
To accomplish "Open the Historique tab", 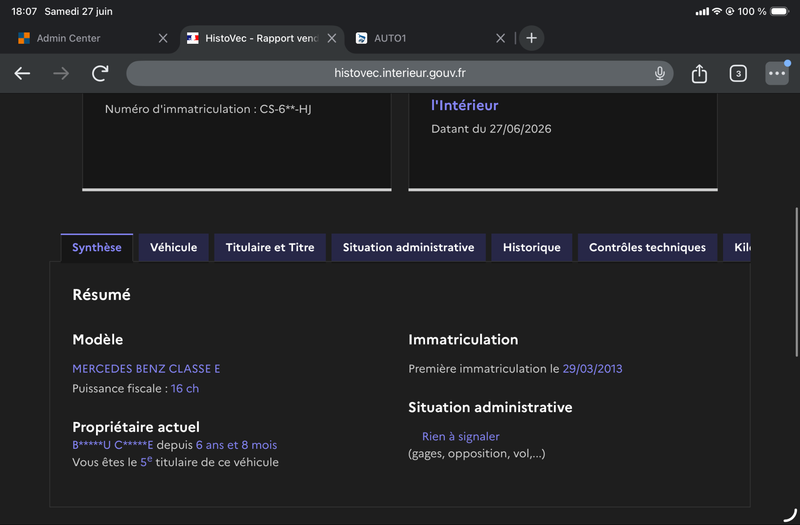I will click(532, 247).
